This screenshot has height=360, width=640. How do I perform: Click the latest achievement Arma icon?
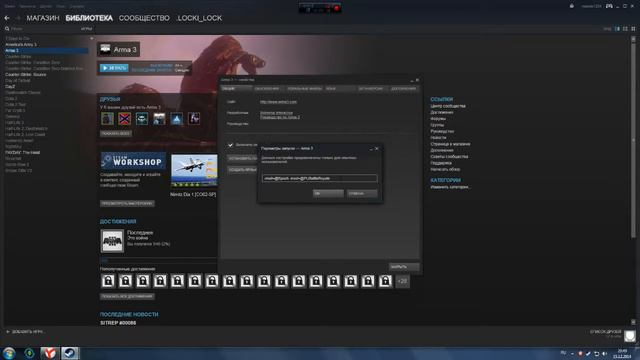click(x=112, y=241)
